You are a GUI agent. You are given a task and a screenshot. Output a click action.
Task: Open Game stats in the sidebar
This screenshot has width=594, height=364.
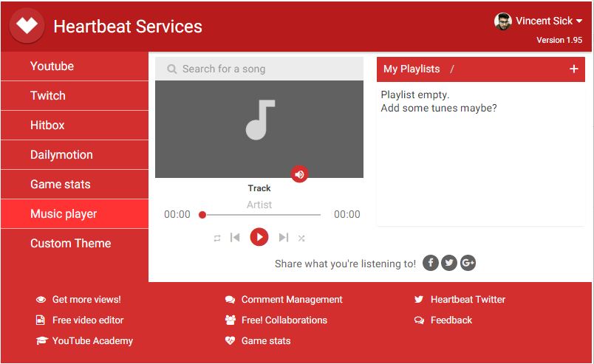coord(75,185)
